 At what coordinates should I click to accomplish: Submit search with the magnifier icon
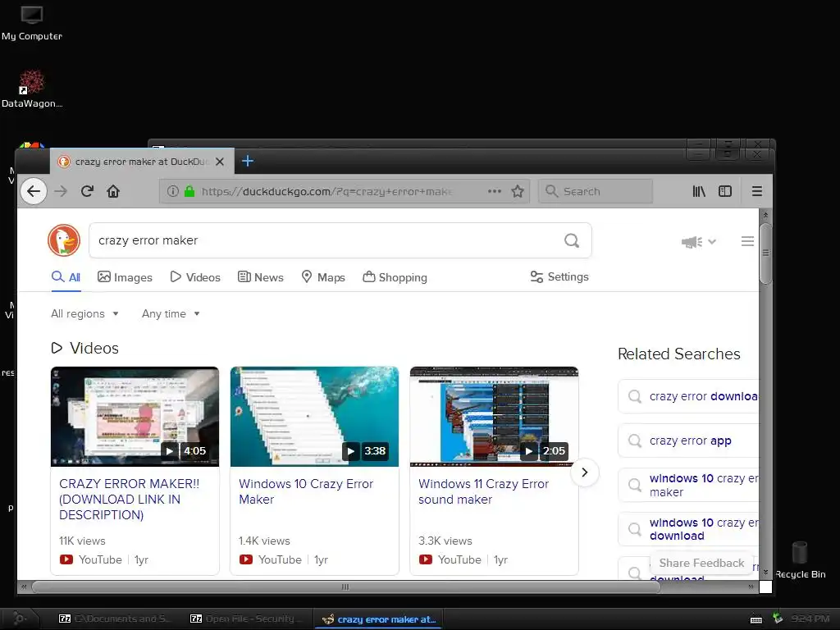pos(572,240)
